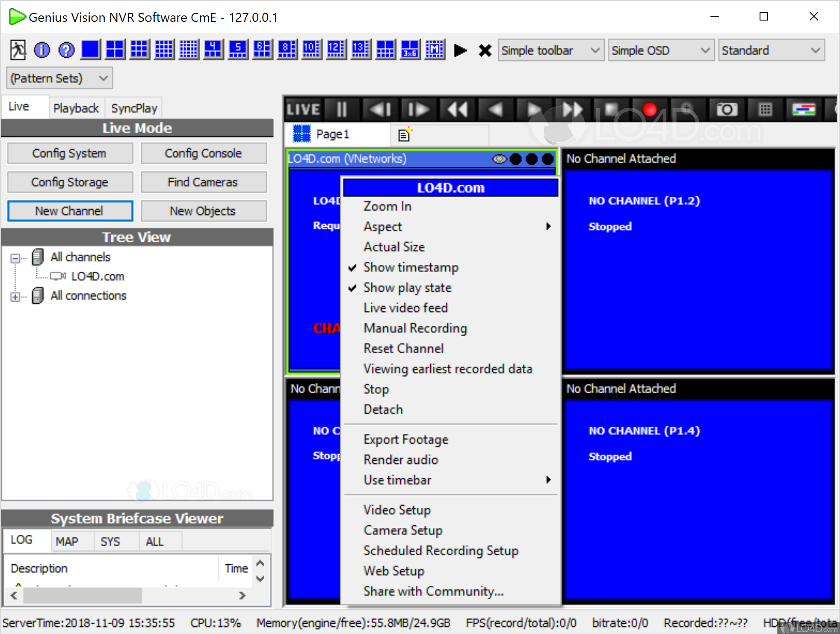Choose Export Footage from context menu

405,439
